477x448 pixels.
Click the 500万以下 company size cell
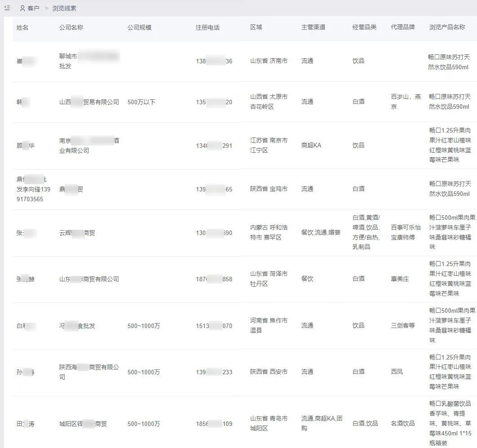click(141, 102)
